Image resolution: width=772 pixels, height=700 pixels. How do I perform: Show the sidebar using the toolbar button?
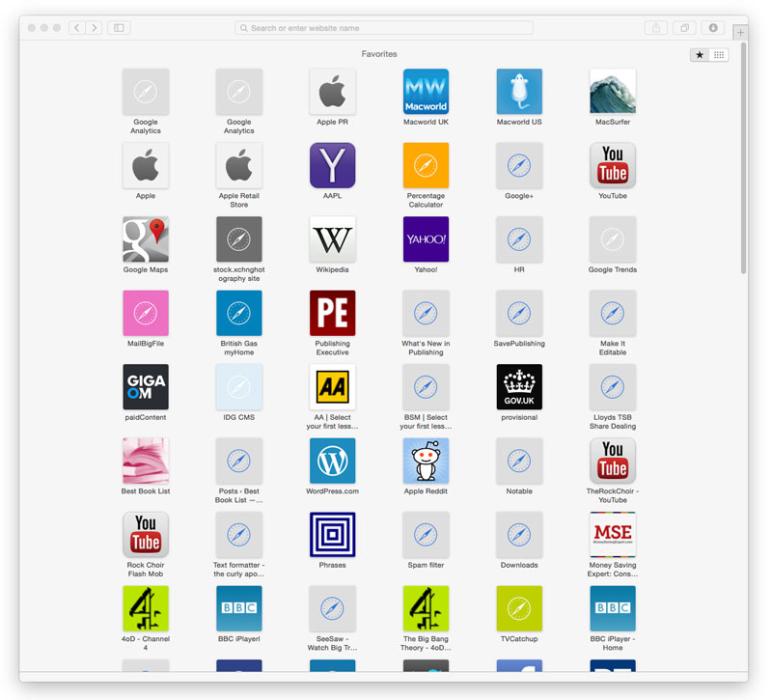(x=119, y=28)
